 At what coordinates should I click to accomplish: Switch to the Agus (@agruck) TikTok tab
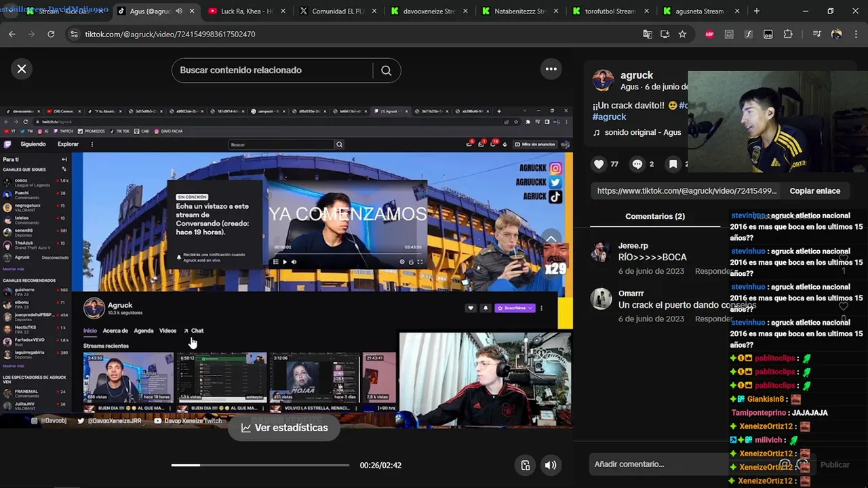[149, 11]
